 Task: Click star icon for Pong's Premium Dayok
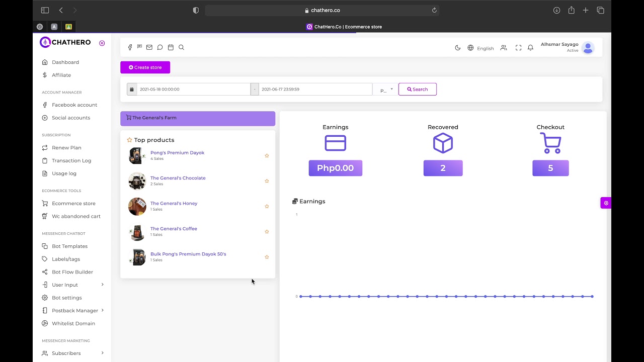[x=267, y=155]
